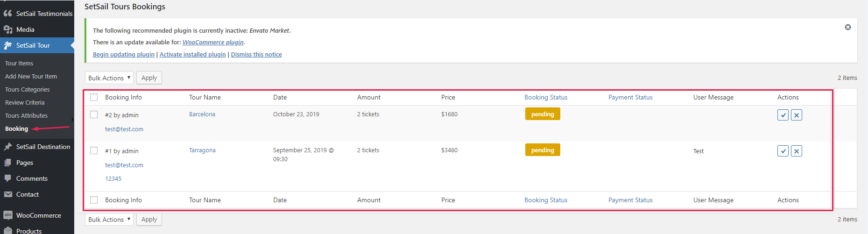
Task: Click the WooCommerce icon in sidebar
Action: click(x=8, y=215)
